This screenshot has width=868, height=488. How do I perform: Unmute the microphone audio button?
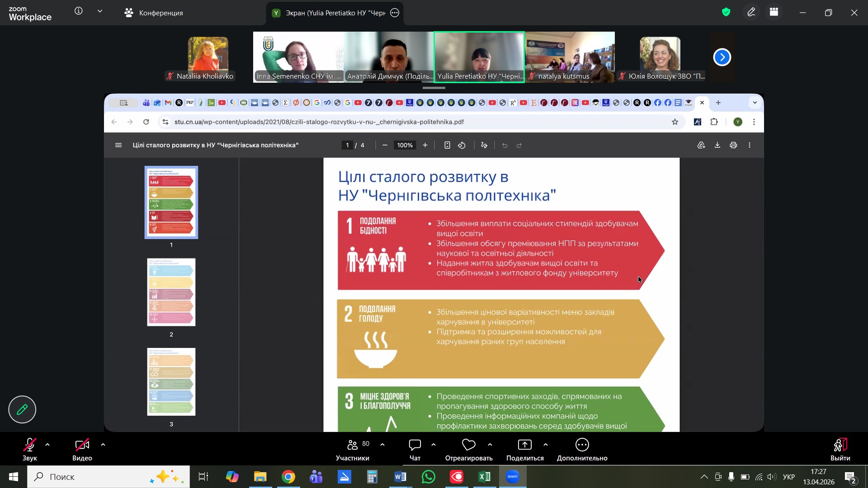29,446
